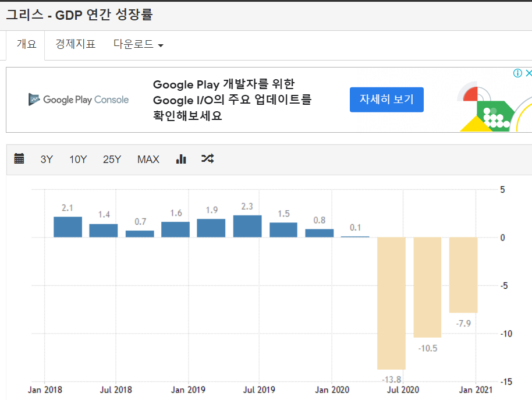Click the -13.8 negative bar

[x=392, y=303]
